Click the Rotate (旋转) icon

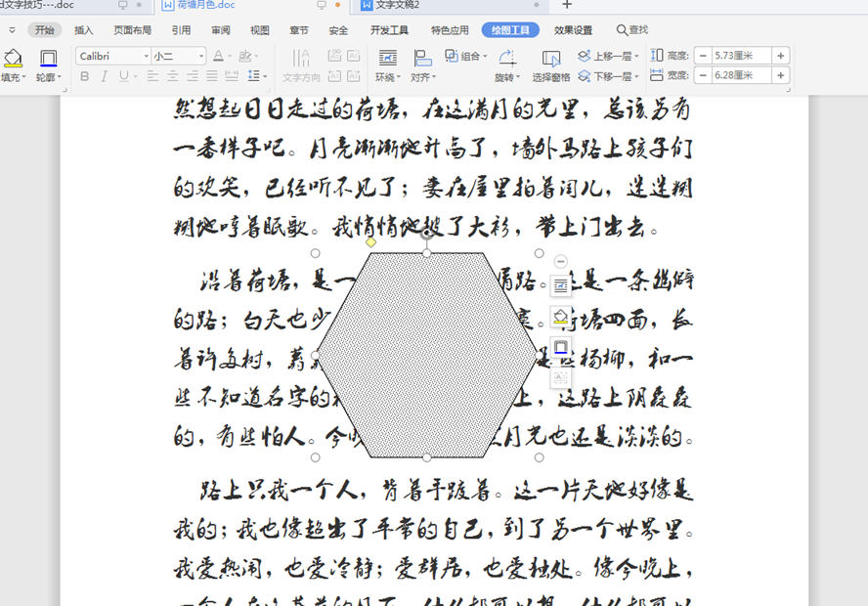coord(507,58)
